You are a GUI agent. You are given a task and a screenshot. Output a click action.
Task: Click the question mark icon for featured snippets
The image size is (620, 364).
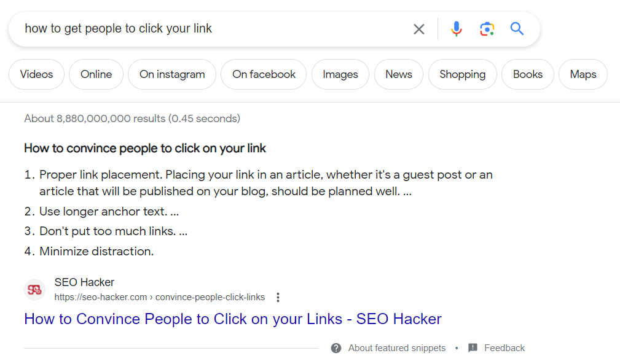(x=336, y=348)
